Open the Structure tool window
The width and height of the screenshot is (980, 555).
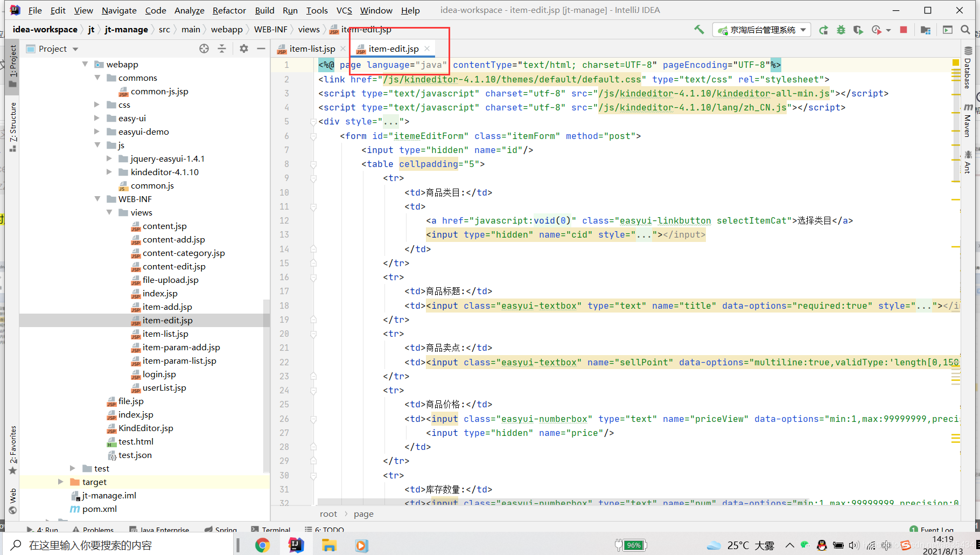coord(13,127)
